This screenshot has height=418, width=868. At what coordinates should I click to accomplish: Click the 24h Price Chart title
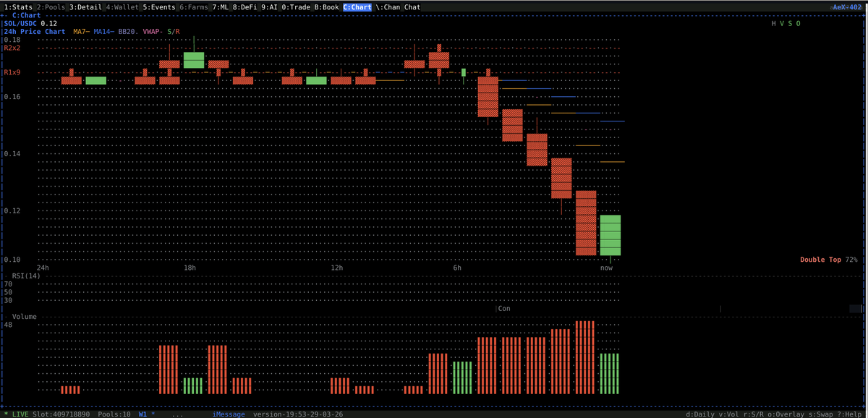point(35,32)
